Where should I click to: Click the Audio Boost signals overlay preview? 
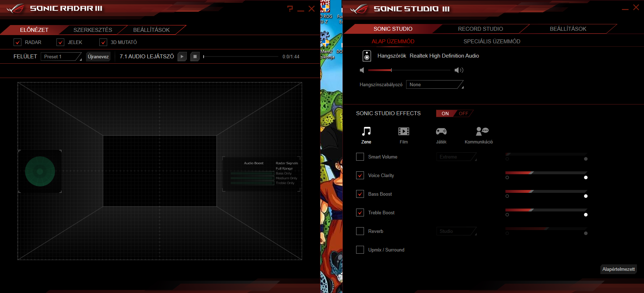[261, 174]
